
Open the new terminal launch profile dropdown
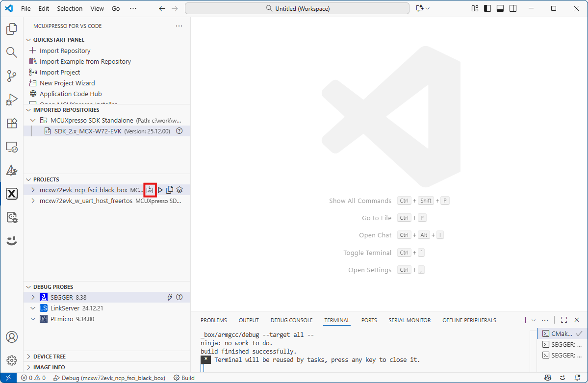pyautogui.click(x=534, y=320)
